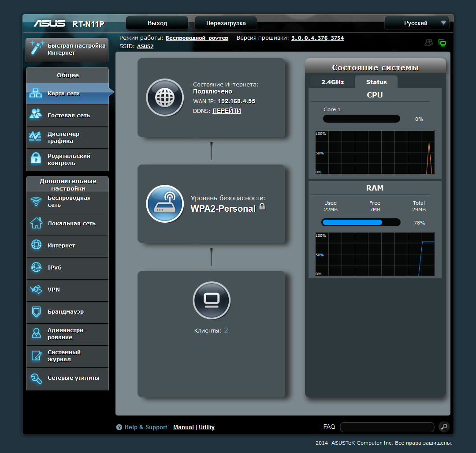The width and height of the screenshot is (476, 453).
Task: Open the Manual link
Action: [x=183, y=427]
